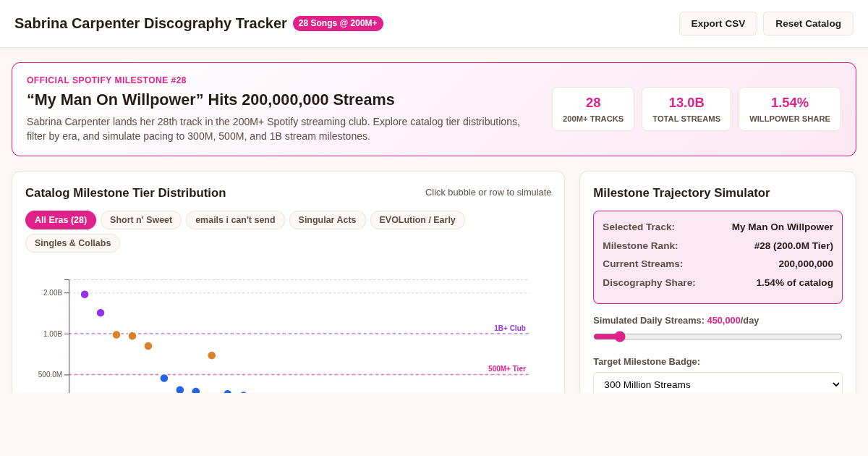868x456 pixels.
Task: Click the Current Streams value 200,000,000
Action: (x=806, y=264)
